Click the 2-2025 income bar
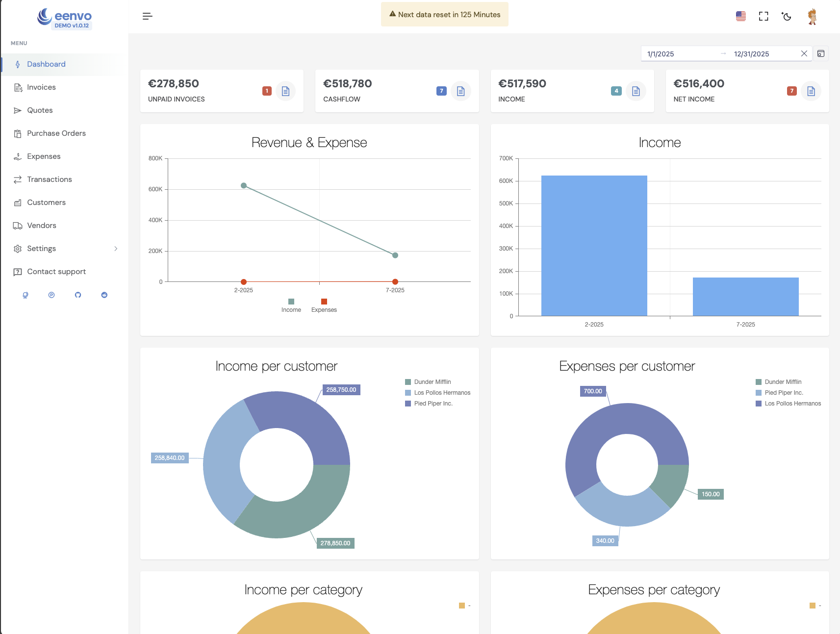The image size is (840, 634). [594, 246]
